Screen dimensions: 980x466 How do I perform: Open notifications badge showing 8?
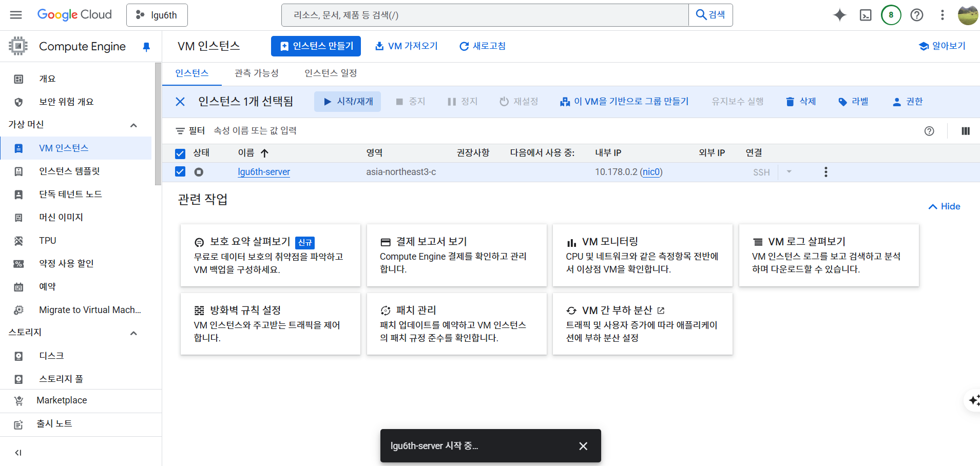click(x=891, y=15)
